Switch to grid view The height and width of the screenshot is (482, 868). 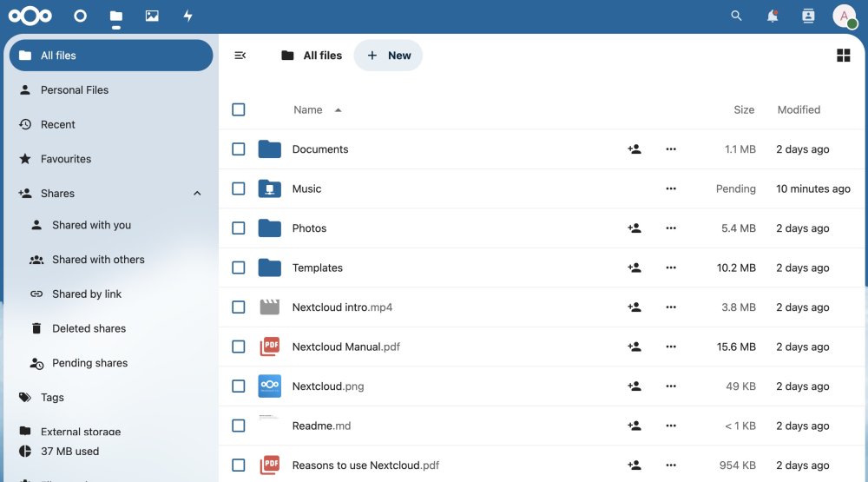pyautogui.click(x=843, y=56)
